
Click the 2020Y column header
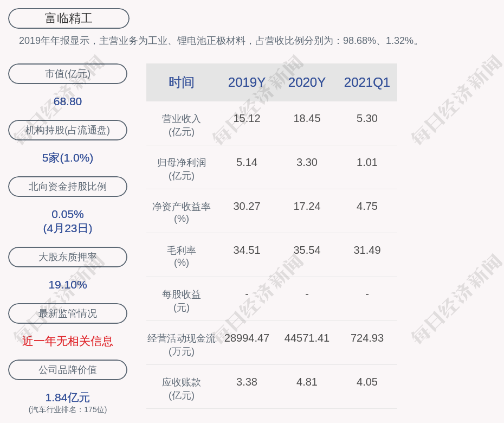(307, 82)
